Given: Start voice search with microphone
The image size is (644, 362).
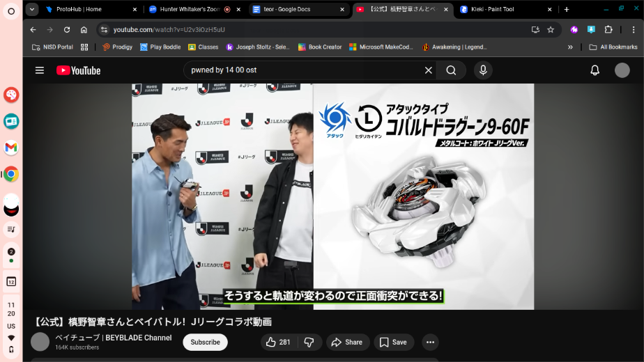Looking at the screenshot, I should [x=483, y=70].
